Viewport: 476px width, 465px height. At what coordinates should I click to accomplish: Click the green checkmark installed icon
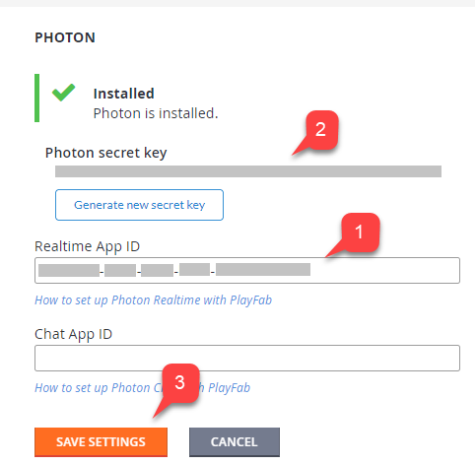pos(63,93)
